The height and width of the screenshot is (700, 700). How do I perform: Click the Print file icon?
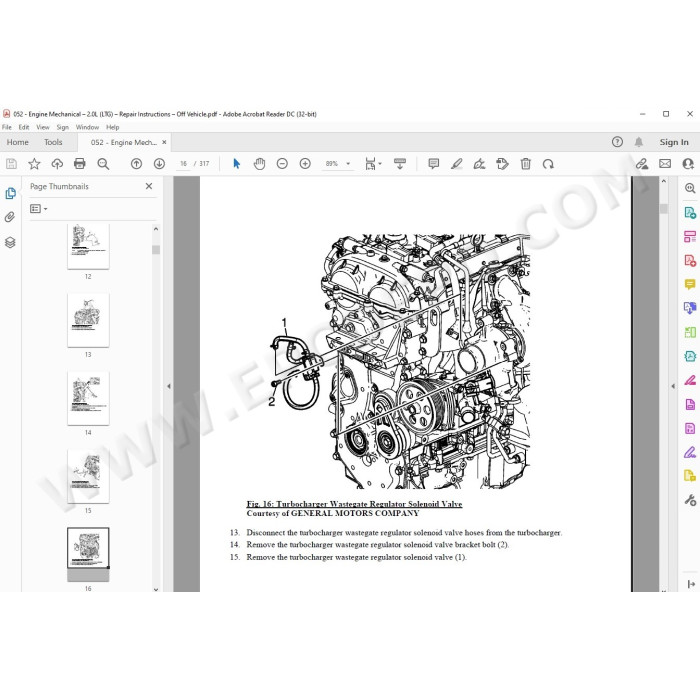(x=79, y=164)
